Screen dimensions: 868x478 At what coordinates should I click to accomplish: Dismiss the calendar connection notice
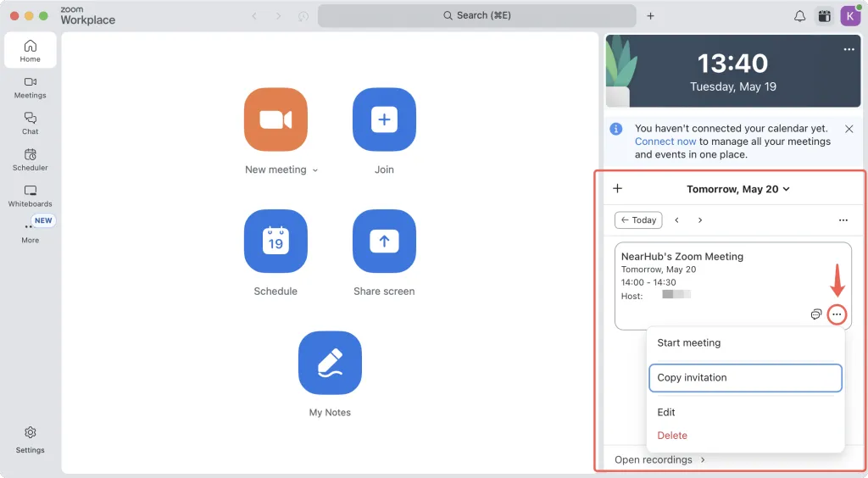(x=849, y=129)
